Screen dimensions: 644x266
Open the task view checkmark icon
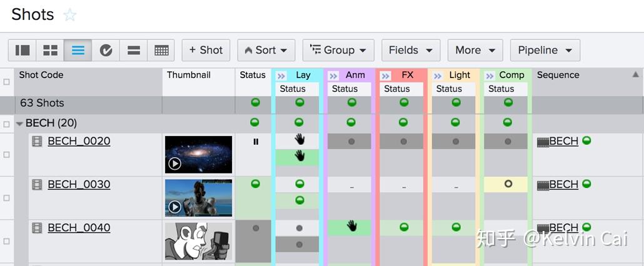pyautogui.click(x=106, y=51)
